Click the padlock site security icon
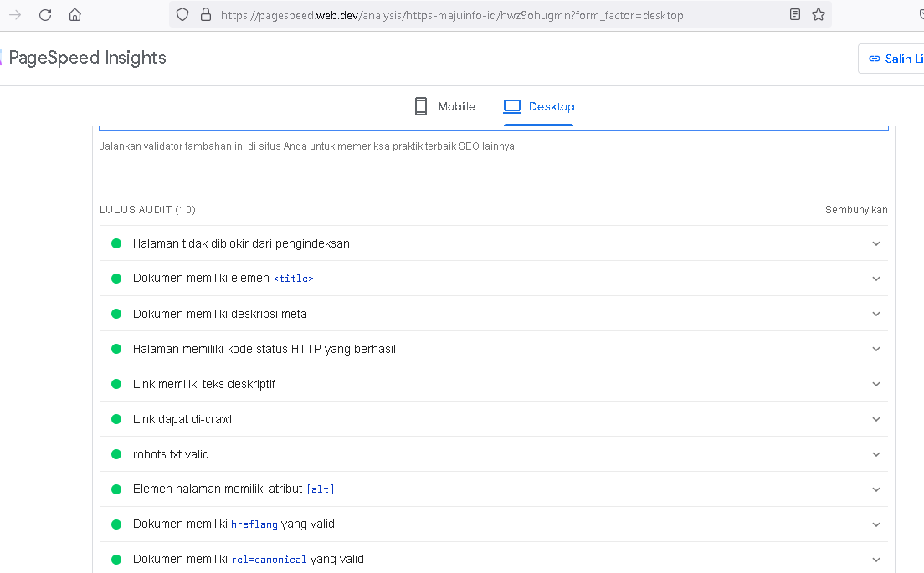Image resolution: width=924 pixels, height=573 pixels. (205, 15)
